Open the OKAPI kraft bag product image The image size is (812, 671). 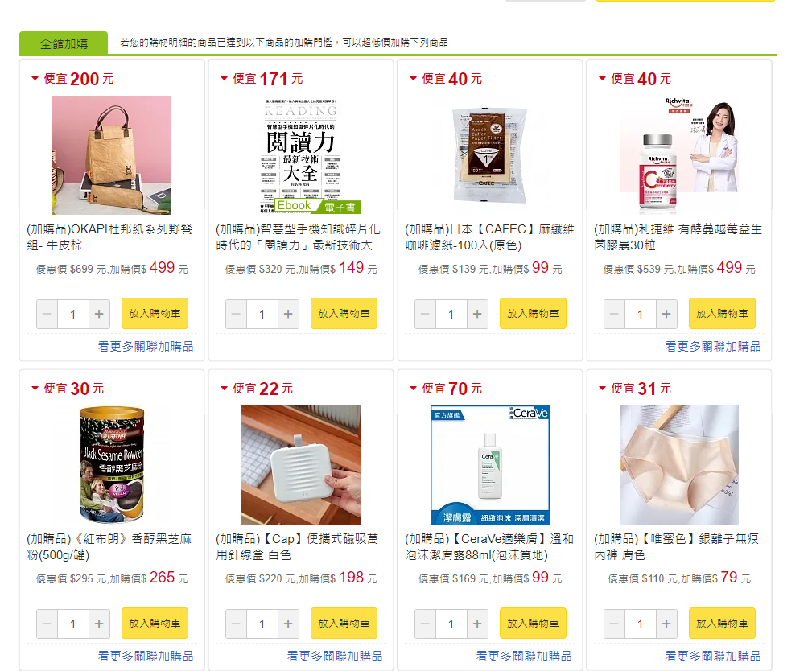pos(112,154)
